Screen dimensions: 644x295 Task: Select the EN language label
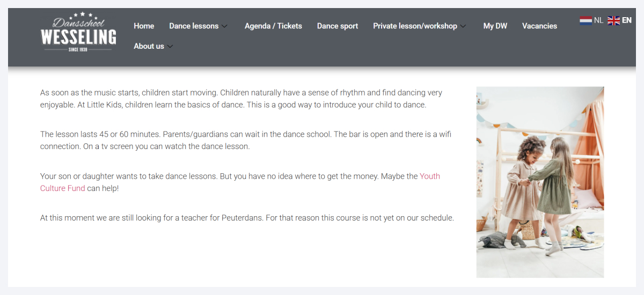pos(627,20)
